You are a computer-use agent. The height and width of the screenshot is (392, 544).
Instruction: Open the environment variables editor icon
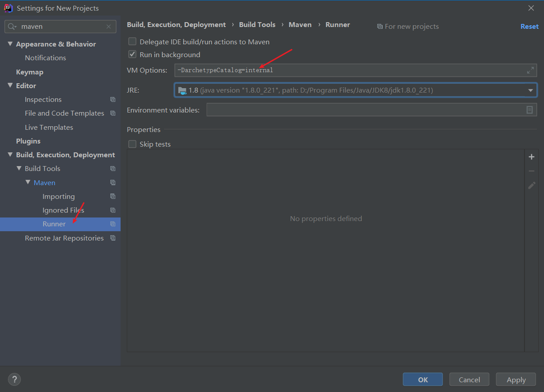tap(529, 110)
